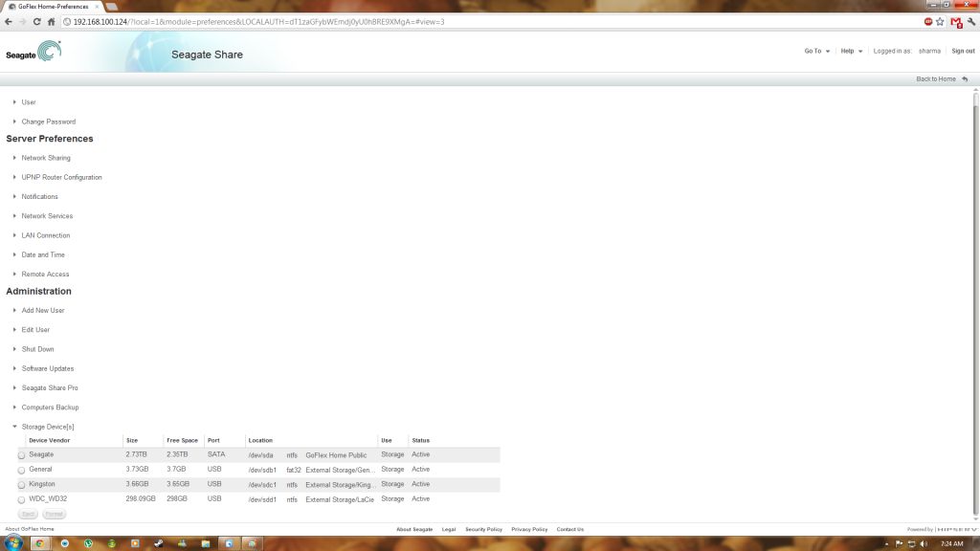Viewport: 980px width, 551px height.
Task: Expand the Add New User section
Action: 42,311
